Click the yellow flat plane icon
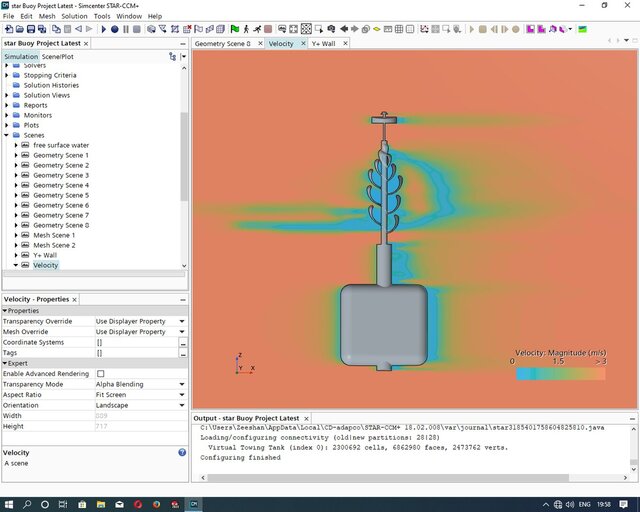This screenshot has width=640, height=512. [x=377, y=29]
